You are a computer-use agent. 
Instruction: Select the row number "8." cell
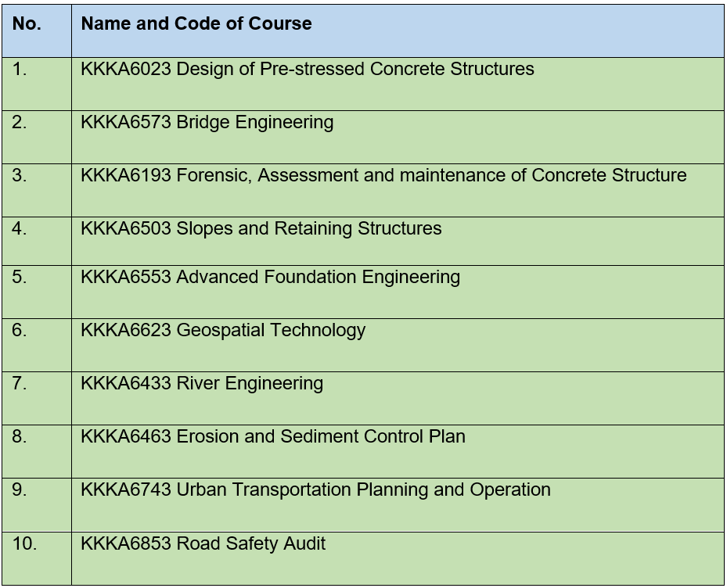click(x=20, y=437)
